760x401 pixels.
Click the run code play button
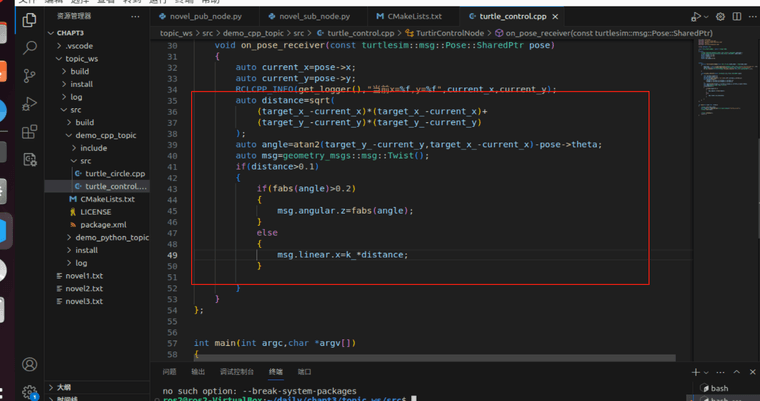point(696,16)
